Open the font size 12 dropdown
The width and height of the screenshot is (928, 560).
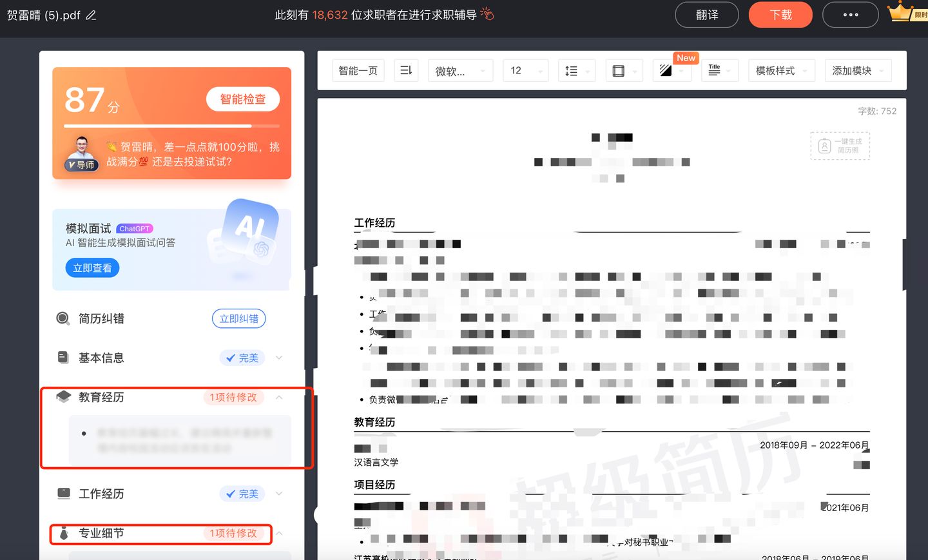pos(525,70)
